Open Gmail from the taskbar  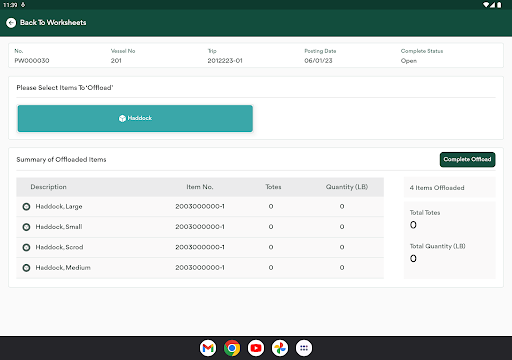(x=208, y=348)
